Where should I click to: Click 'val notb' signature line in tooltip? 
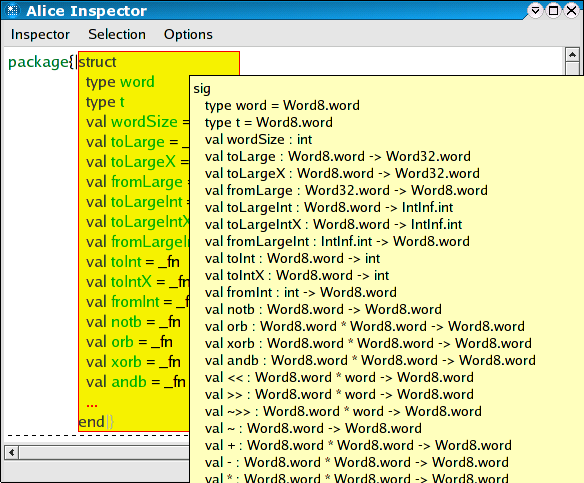pos(323,309)
